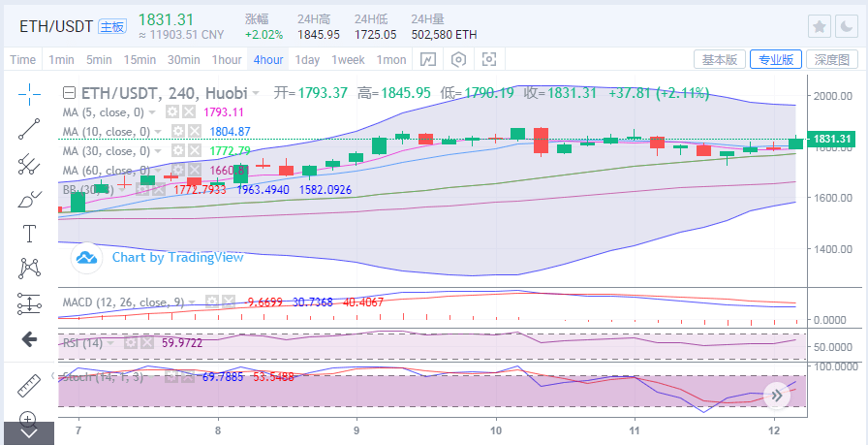This screenshot has height=445, width=868.
Task: Open the indicators chart icon in top bar
Action: (427, 60)
